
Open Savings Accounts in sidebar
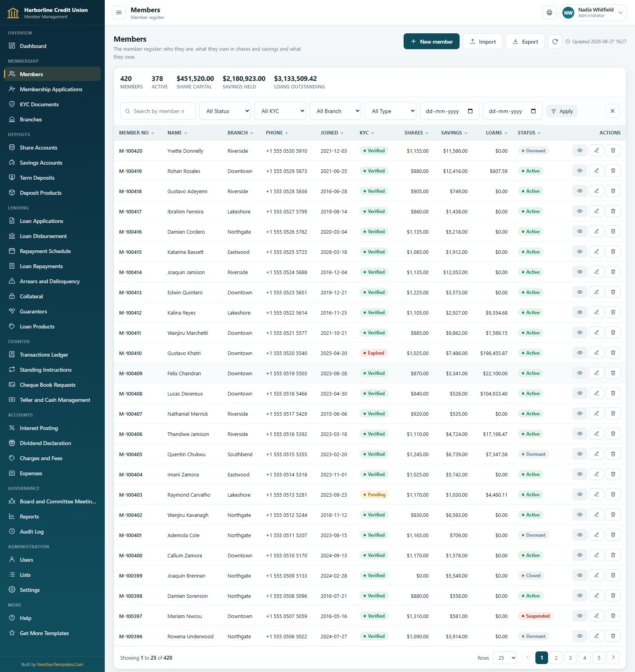(52, 163)
